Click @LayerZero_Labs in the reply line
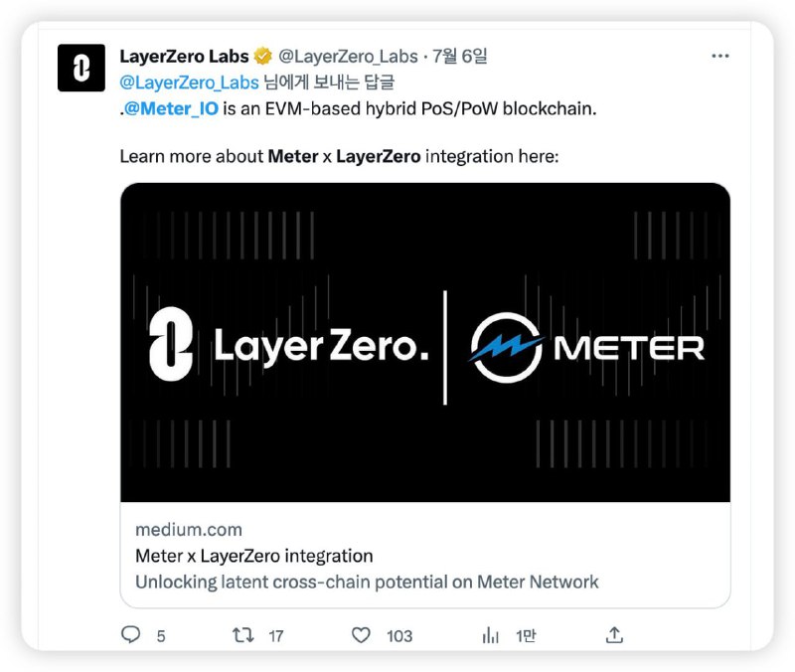795x672 pixels. 189,83
